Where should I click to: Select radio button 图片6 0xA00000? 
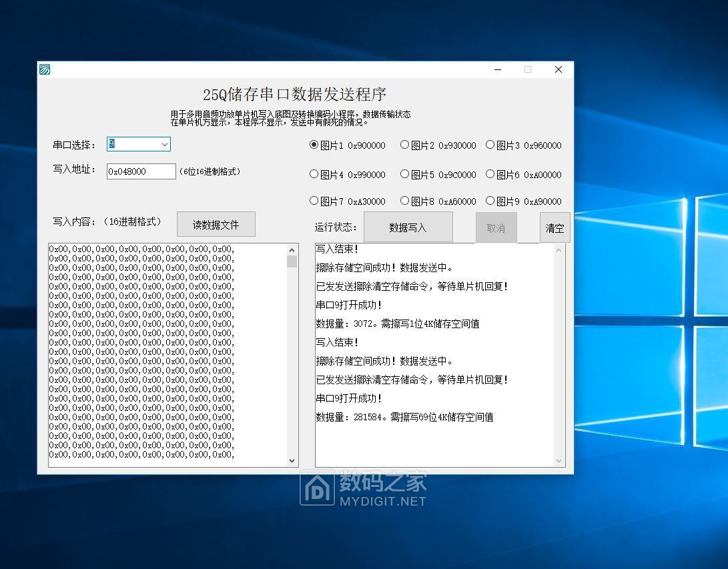pos(490,173)
